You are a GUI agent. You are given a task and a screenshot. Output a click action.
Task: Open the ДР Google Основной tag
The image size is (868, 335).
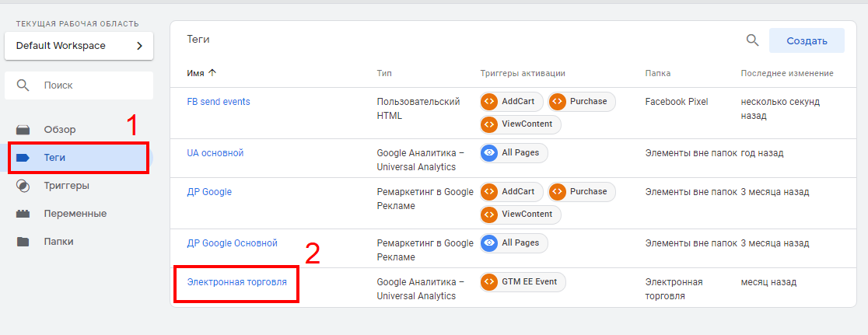click(232, 243)
